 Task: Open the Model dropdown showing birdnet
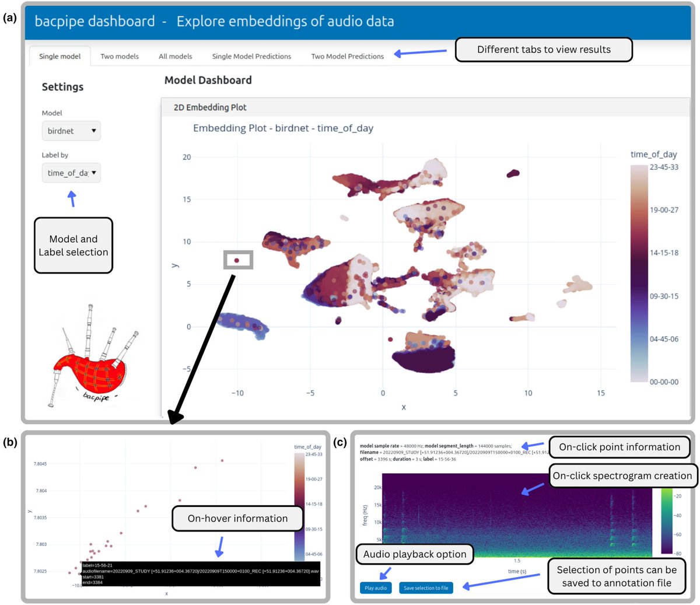pos(71,131)
